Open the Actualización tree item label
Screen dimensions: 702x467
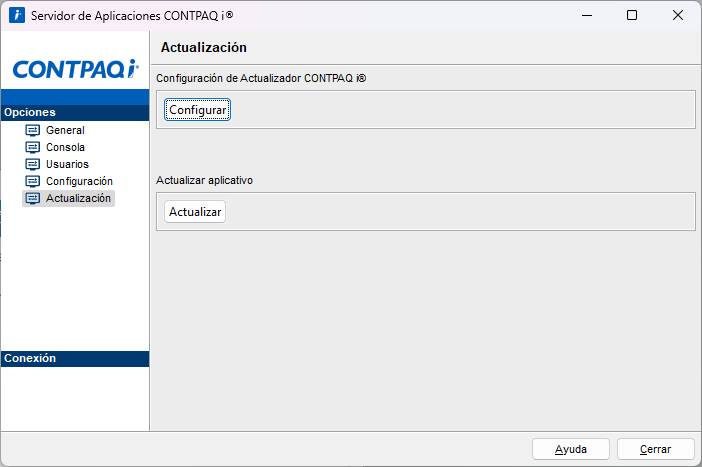tap(78, 198)
